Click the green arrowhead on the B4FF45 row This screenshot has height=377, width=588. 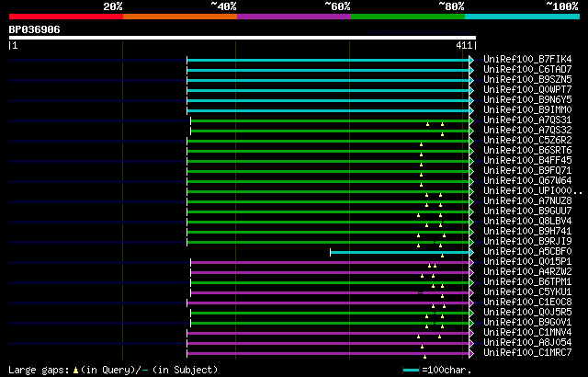471,161
